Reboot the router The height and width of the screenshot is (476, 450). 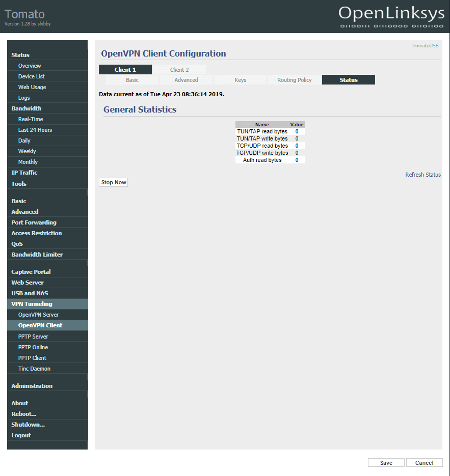(23, 413)
